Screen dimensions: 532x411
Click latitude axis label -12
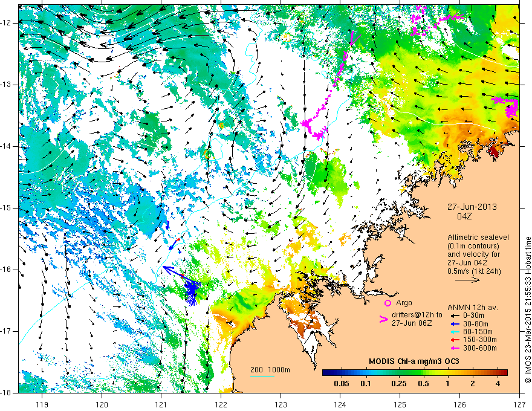click(x=7, y=23)
